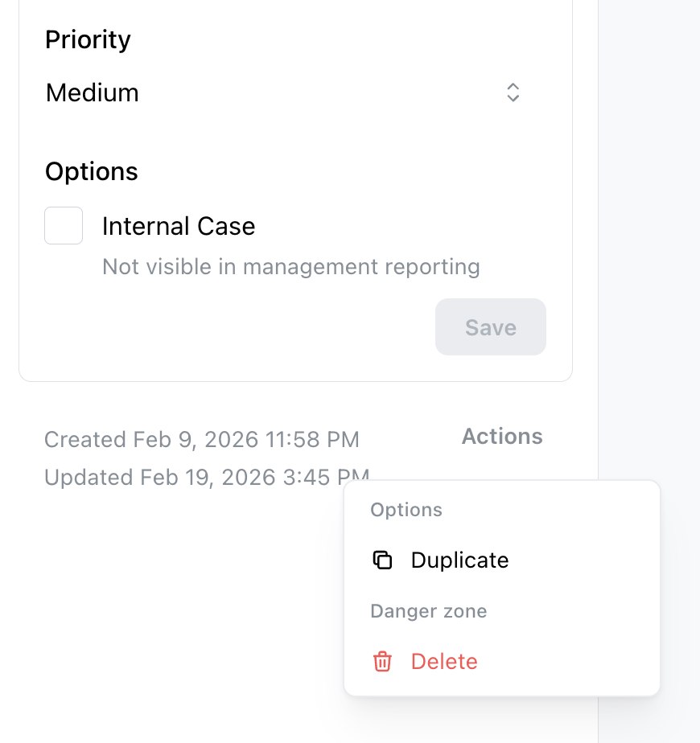Click the Priority field label

pos(88,39)
